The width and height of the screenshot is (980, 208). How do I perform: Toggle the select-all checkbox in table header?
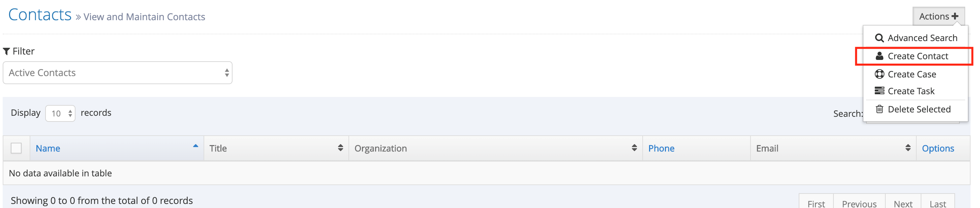[x=16, y=148]
